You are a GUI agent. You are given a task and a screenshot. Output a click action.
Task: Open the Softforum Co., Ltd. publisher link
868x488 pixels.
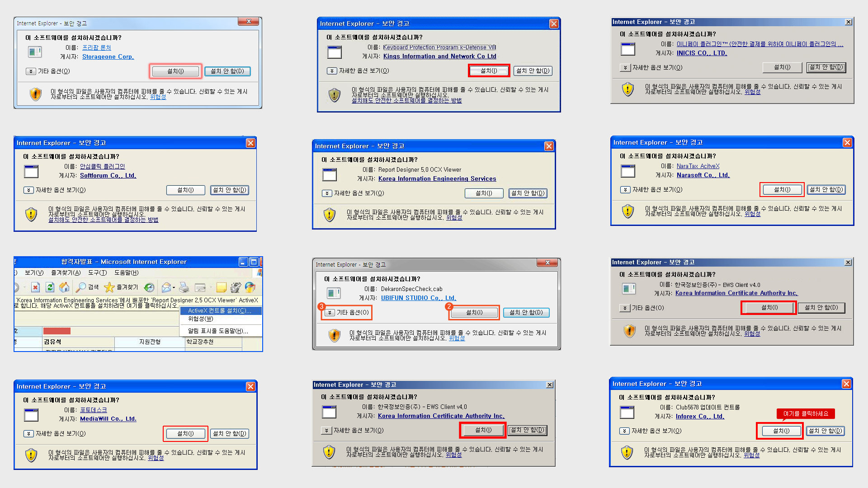point(108,176)
